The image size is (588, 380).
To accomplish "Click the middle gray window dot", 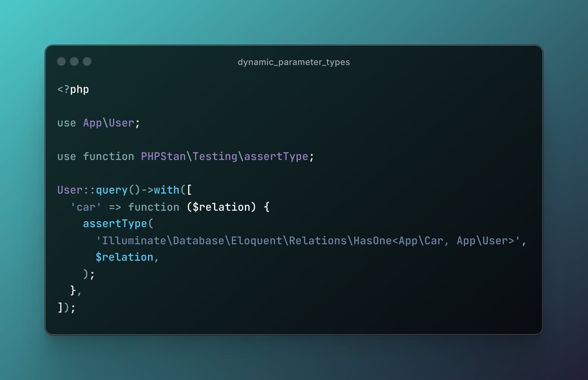I will coord(74,61).
